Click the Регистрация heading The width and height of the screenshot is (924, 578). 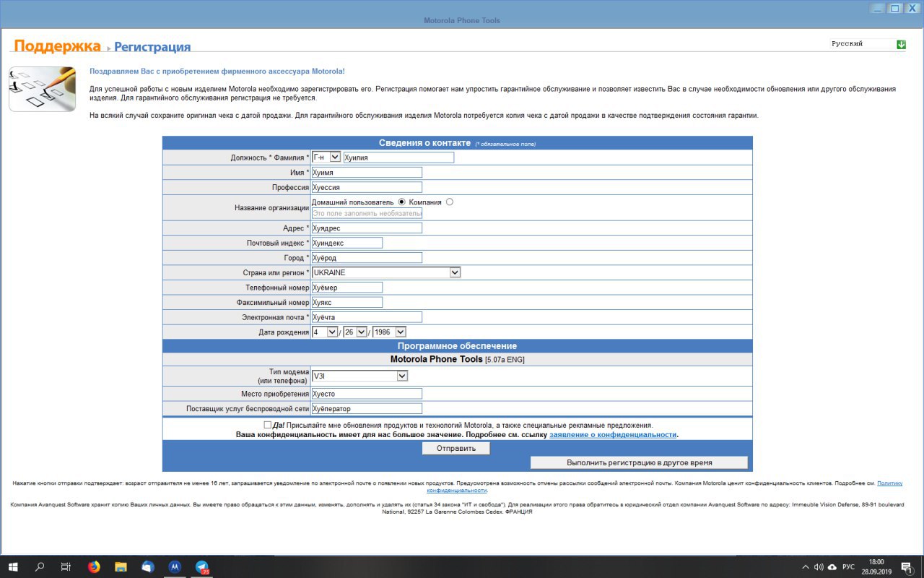tap(152, 47)
